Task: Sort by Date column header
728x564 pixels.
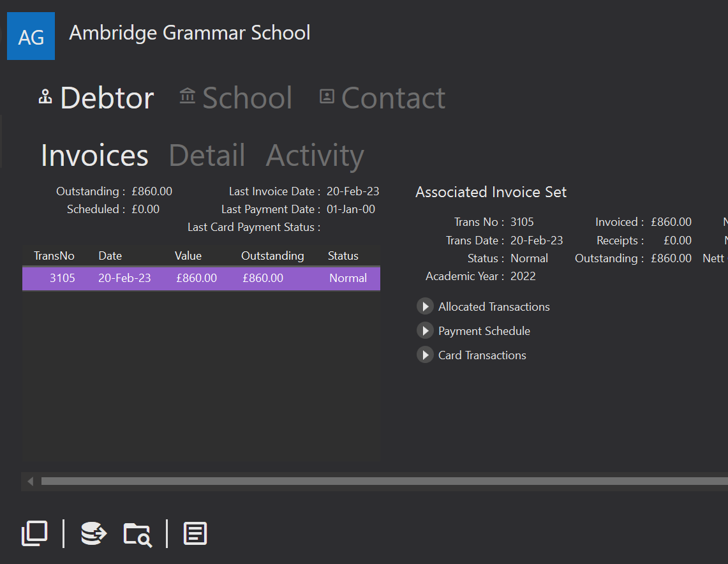Action: [x=110, y=256]
